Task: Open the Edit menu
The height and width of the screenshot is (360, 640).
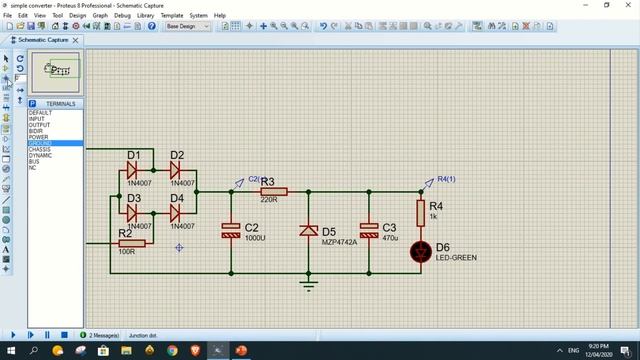Action: tap(22, 16)
